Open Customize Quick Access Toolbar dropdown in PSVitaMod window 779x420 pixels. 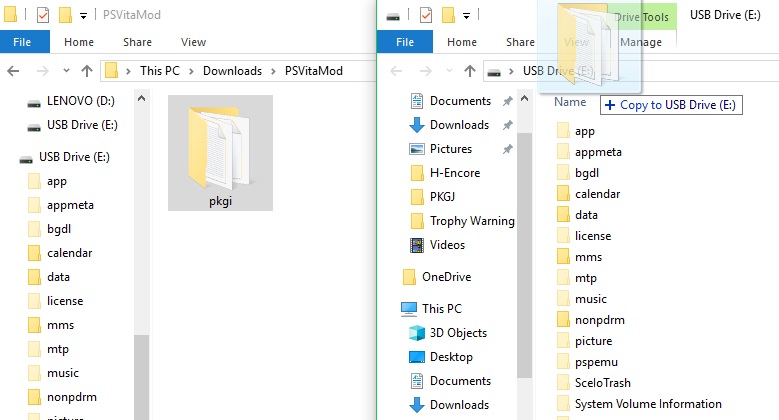tap(83, 16)
